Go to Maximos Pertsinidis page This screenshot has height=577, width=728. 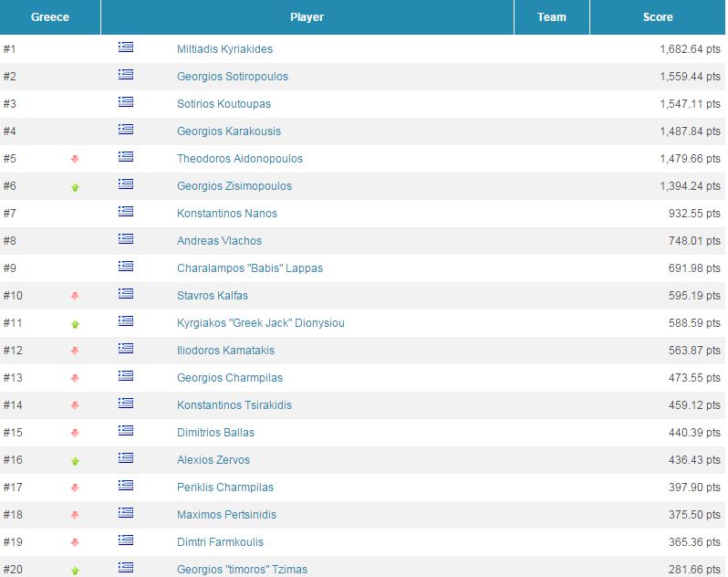(x=226, y=515)
